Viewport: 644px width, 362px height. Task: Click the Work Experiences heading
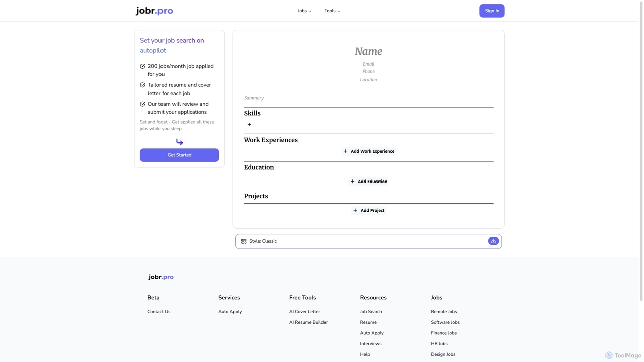(271, 140)
